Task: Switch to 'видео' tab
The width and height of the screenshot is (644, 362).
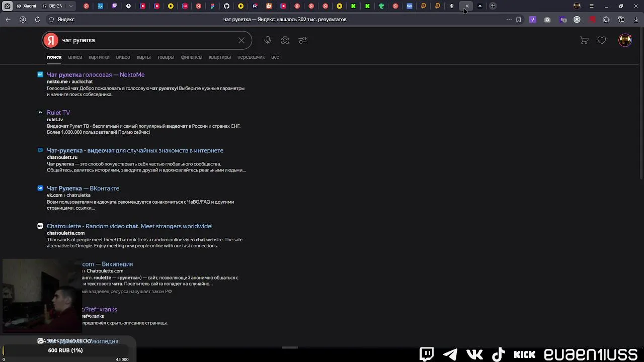Action: click(123, 57)
